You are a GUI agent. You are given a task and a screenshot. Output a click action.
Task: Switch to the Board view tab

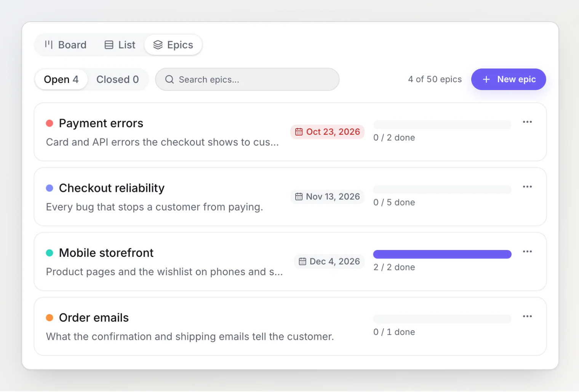(x=66, y=45)
